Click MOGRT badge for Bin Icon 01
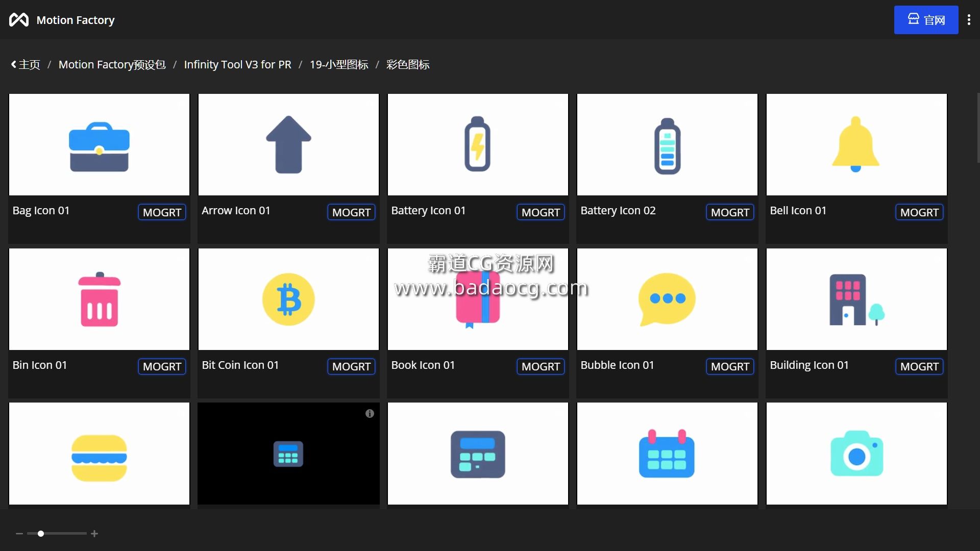The image size is (980, 551). (x=162, y=366)
